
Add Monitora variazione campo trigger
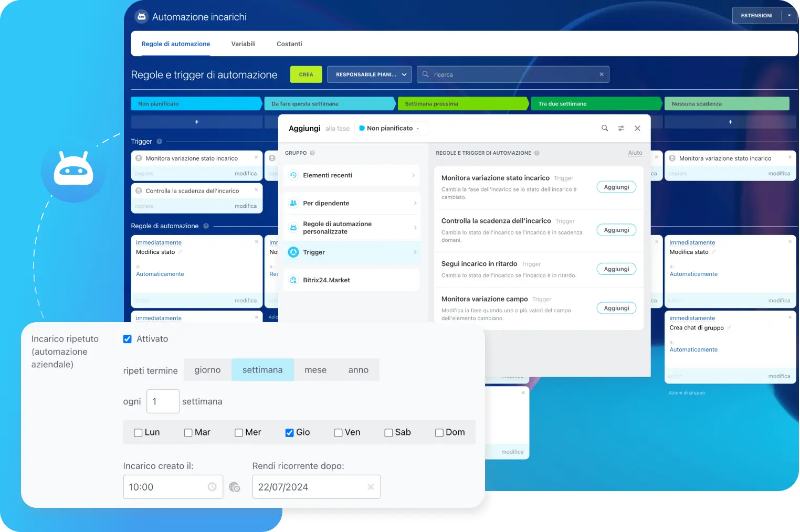616,308
